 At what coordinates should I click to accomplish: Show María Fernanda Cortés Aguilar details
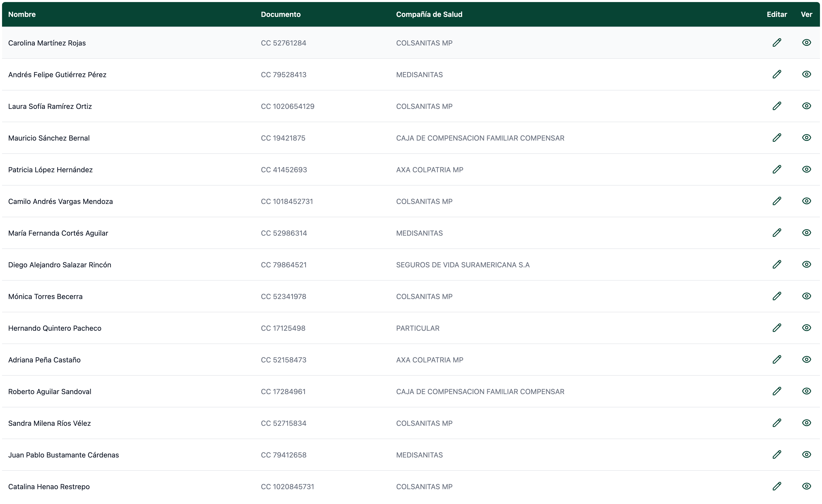coord(806,233)
